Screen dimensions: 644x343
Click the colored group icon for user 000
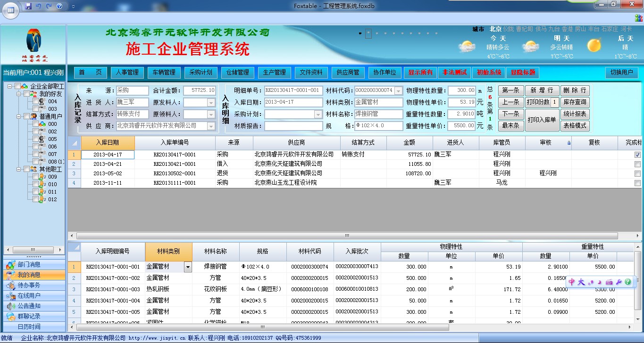42,124
